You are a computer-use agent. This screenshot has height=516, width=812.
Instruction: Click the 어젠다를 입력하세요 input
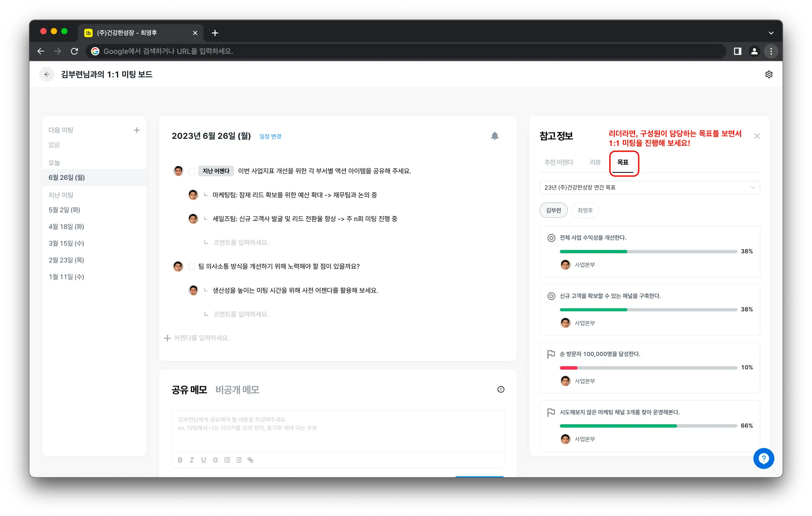202,338
